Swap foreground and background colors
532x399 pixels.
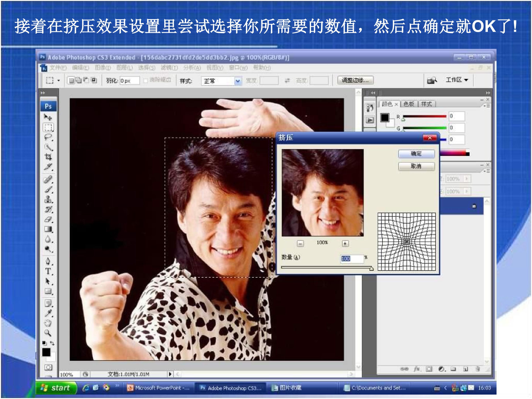coord(52,343)
